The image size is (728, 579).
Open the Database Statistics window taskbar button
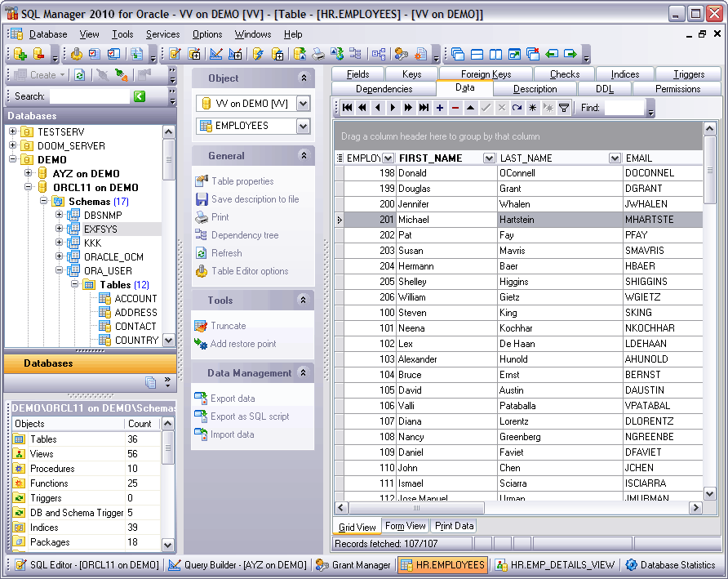click(670, 565)
